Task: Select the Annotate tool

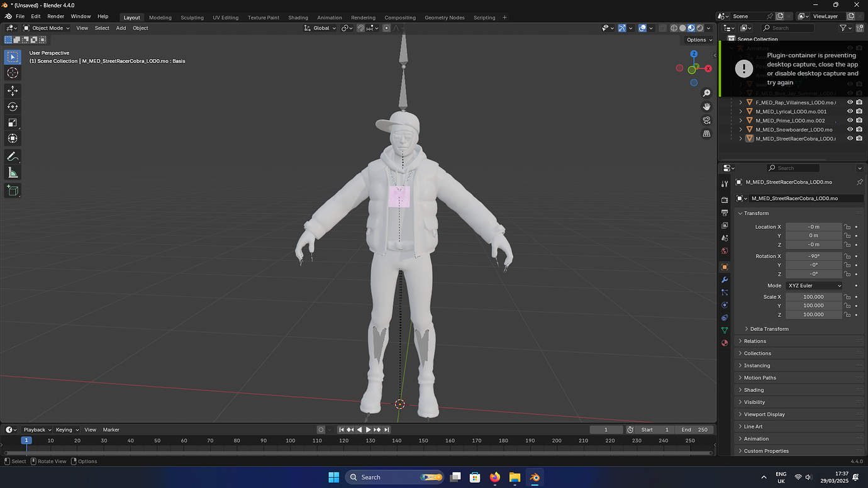Action: (13, 157)
